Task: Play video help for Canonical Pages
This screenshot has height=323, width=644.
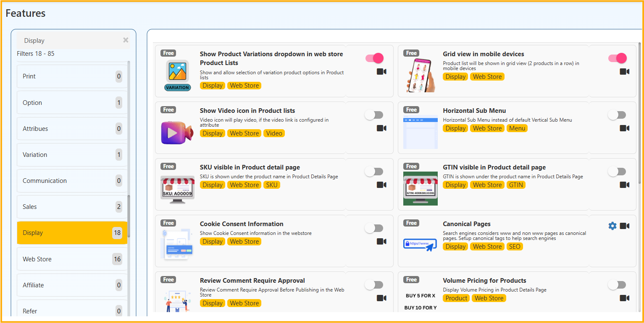Action: (x=625, y=226)
